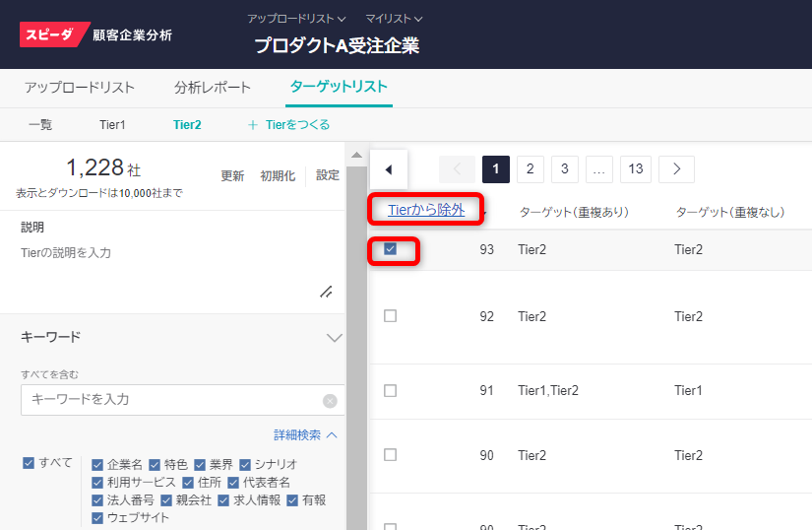Viewport: 812px width, 530px height.
Task: Click the Tierから除外 link
Action: click(425, 209)
